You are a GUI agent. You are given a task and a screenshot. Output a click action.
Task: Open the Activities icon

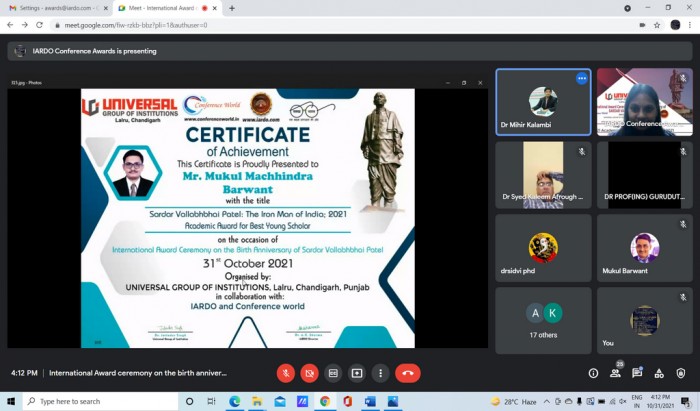(659, 373)
